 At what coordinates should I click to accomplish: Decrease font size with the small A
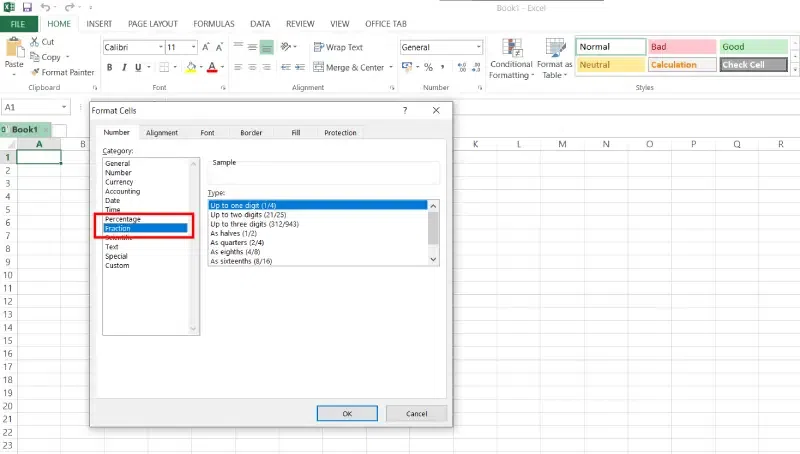pyautogui.click(x=219, y=47)
